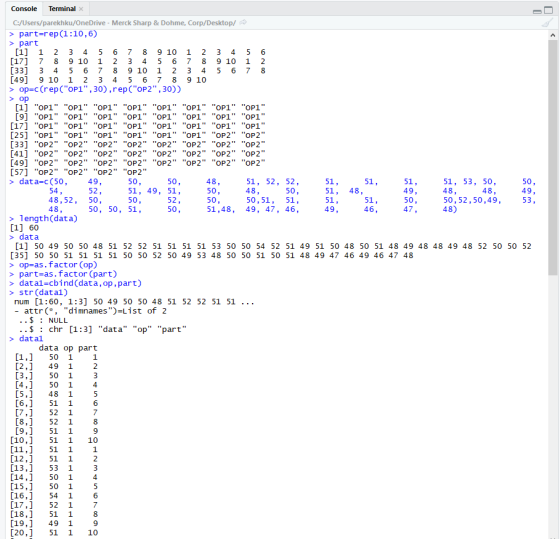Image resolution: width=560 pixels, height=539 pixels.
Task: Click the 'op=c(rep("OP1",30),rep("OP2",30))' command
Action: point(96,89)
